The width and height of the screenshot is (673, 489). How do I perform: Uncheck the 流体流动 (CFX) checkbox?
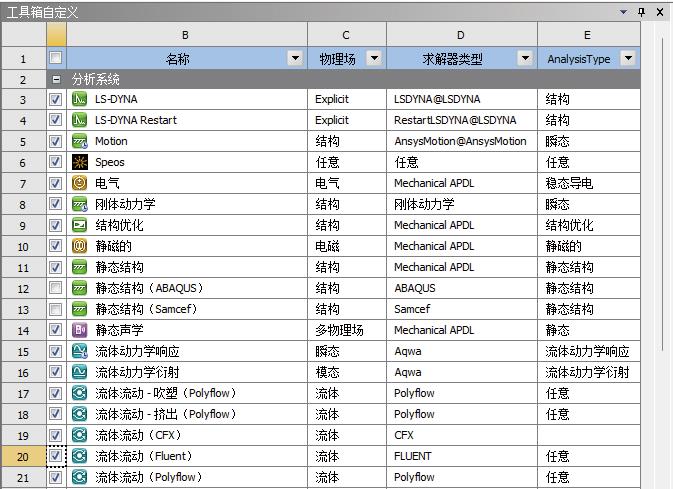[x=56, y=435]
